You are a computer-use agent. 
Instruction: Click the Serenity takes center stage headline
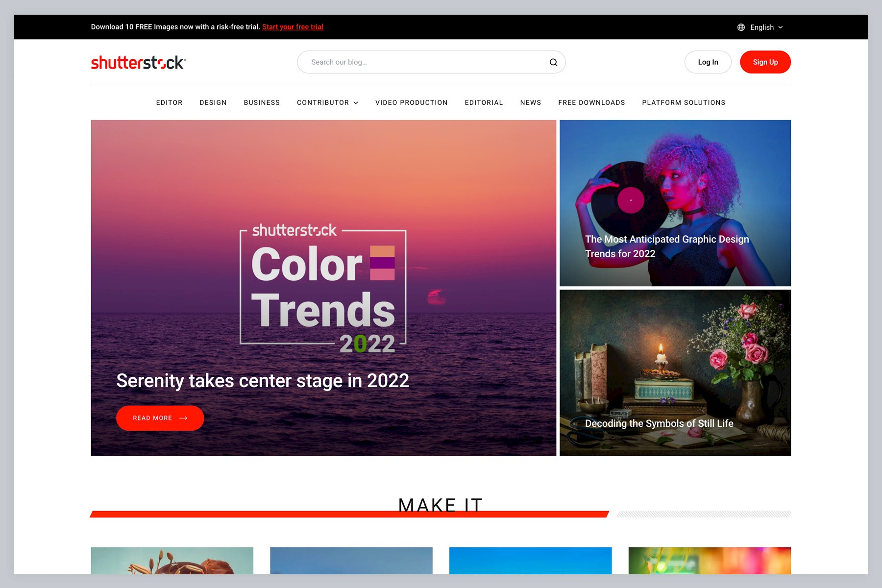click(263, 381)
